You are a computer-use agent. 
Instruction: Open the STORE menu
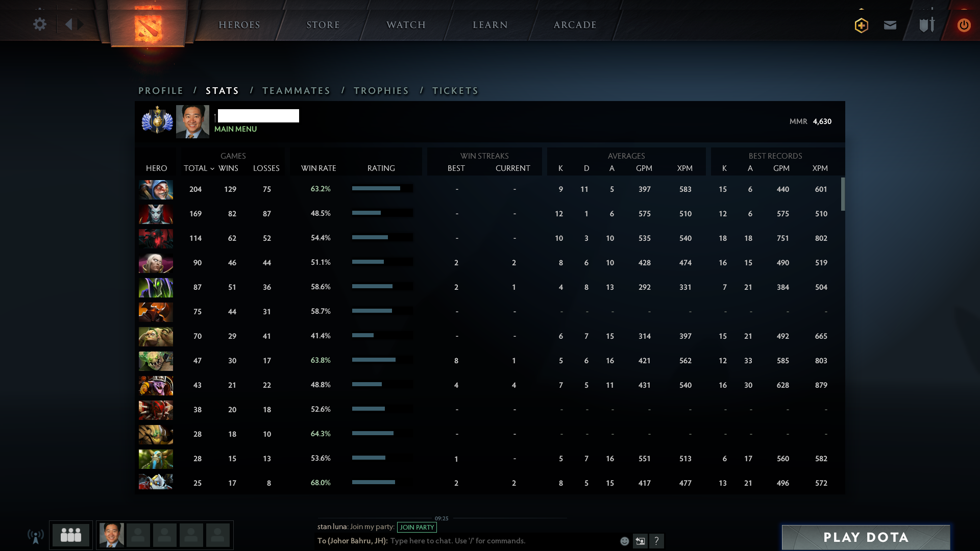[x=323, y=25]
